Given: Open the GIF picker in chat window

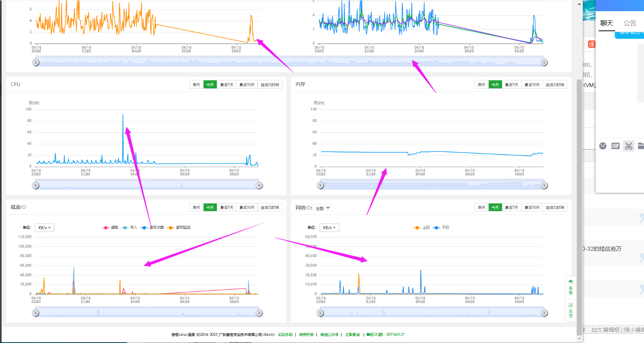Looking at the screenshot, I should point(616,146).
